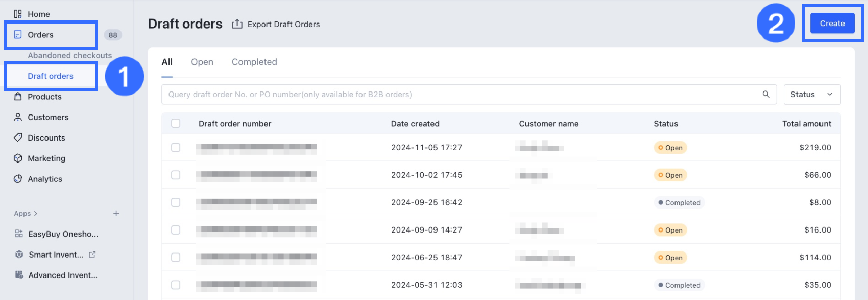The height and width of the screenshot is (300, 868).
Task: Open the Smart Inventory app link
Action: (x=56, y=255)
